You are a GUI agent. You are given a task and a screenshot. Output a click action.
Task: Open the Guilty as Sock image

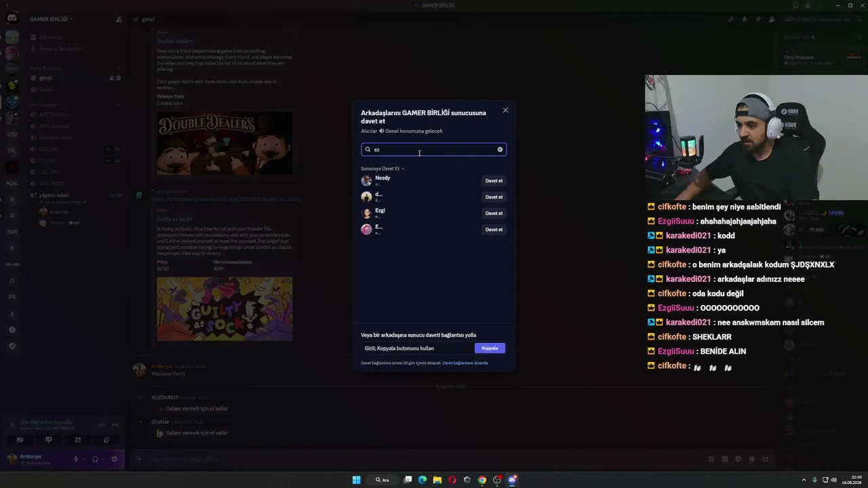224,309
